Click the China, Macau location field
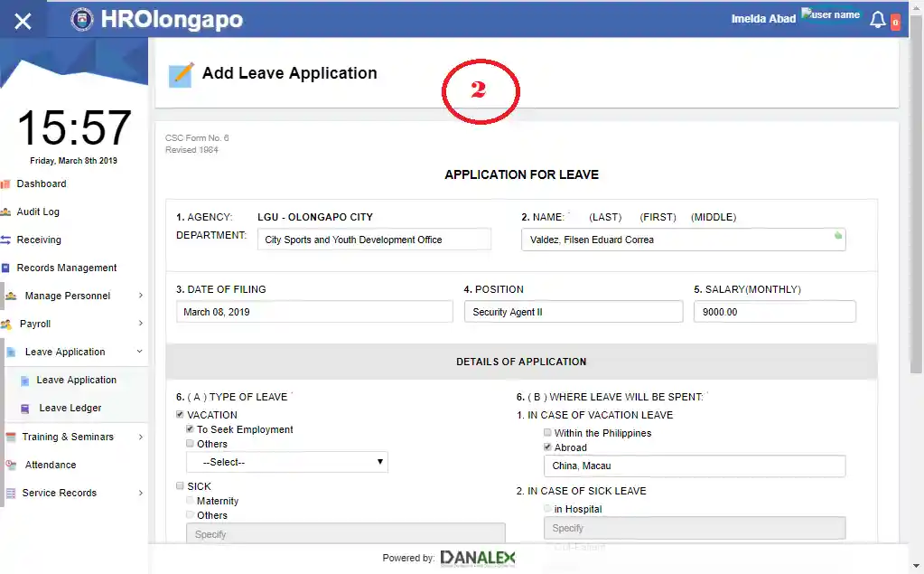Image resolution: width=924 pixels, height=574 pixels. [695, 466]
